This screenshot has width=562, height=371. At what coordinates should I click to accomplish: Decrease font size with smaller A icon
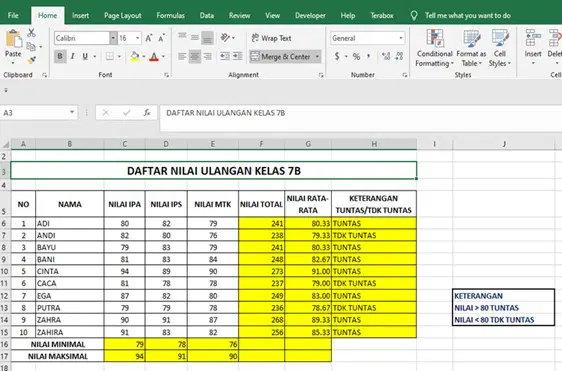(162, 38)
